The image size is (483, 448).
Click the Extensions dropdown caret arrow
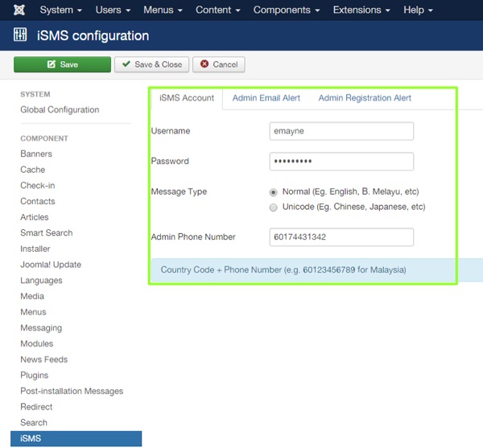[x=388, y=10]
